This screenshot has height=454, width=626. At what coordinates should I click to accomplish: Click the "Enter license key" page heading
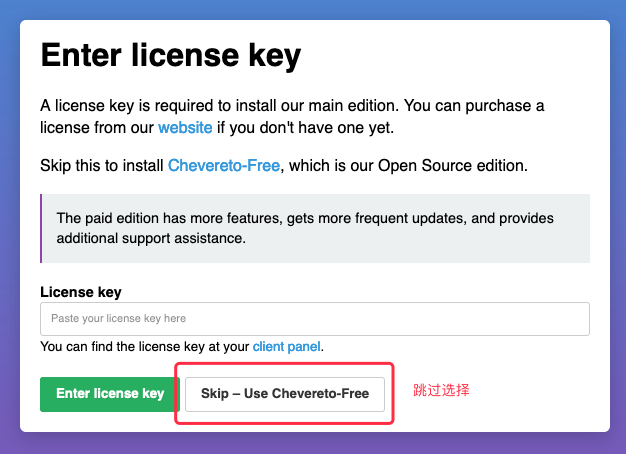point(170,54)
